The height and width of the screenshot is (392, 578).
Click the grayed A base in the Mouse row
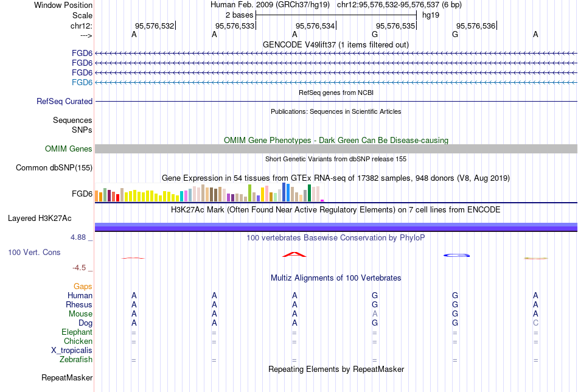click(x=375, y=314)
